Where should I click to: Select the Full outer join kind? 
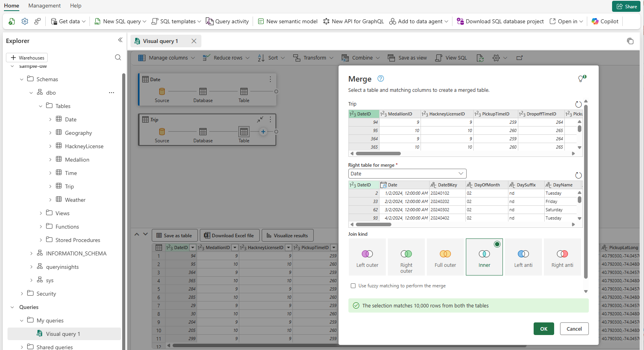coord(445,257)
